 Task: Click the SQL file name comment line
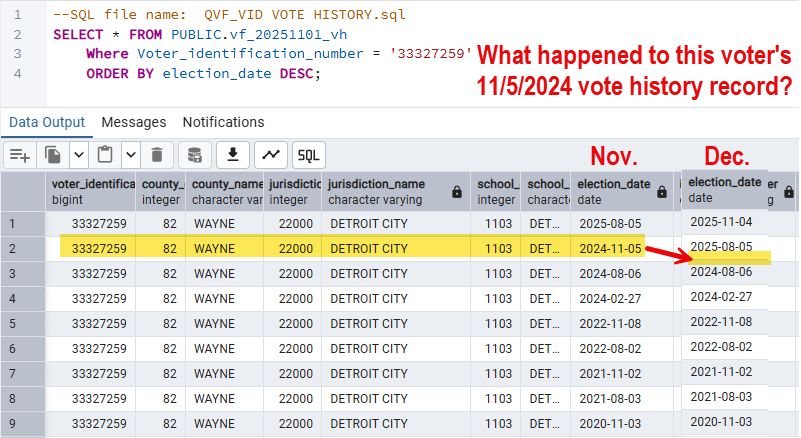click(229, 15)
